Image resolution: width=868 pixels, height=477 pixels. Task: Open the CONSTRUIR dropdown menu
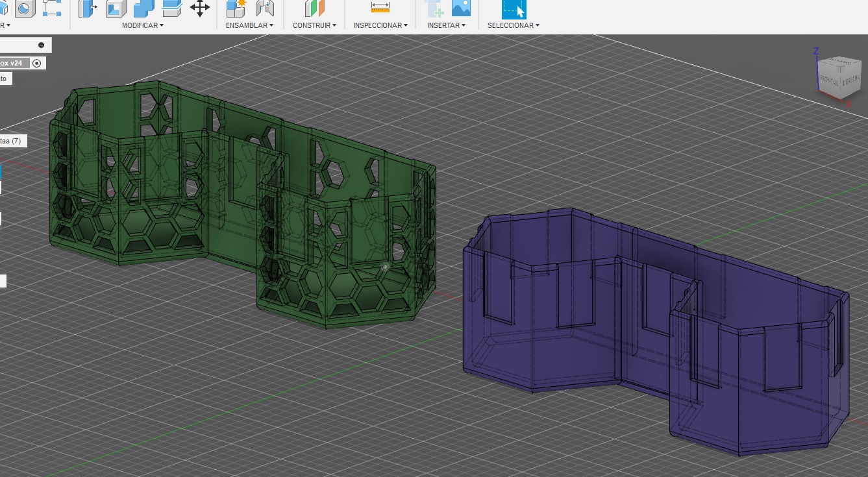click(x=314, y=25)
